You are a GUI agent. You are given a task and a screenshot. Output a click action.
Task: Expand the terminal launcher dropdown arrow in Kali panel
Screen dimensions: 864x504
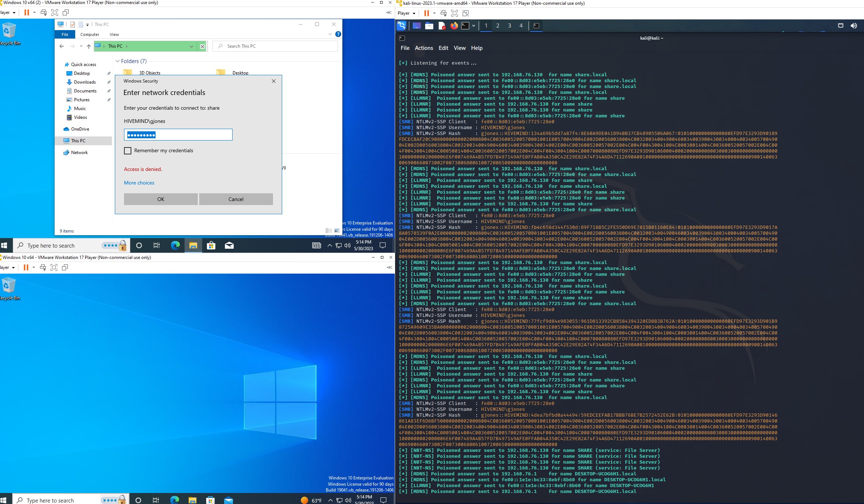click(x=474, y=26)
